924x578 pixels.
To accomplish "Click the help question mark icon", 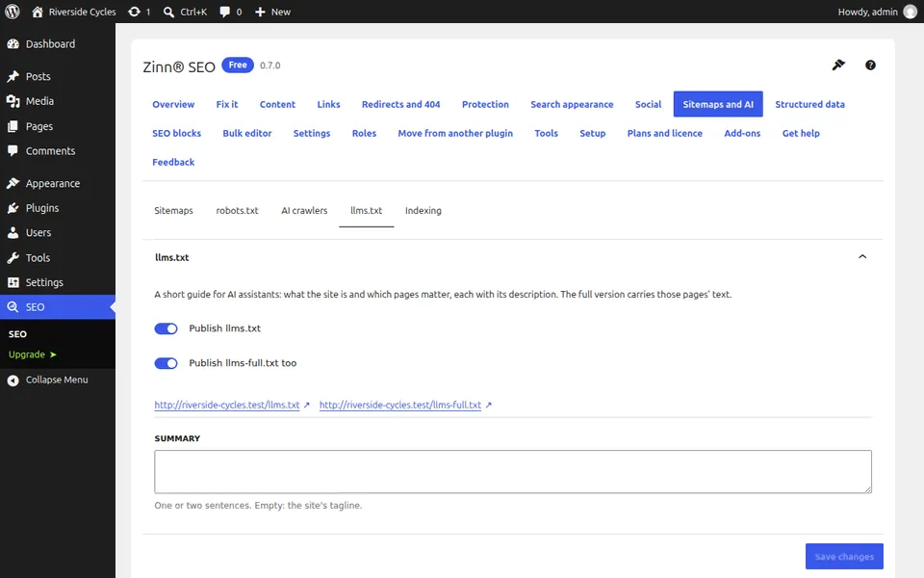I will coord(870,65).
